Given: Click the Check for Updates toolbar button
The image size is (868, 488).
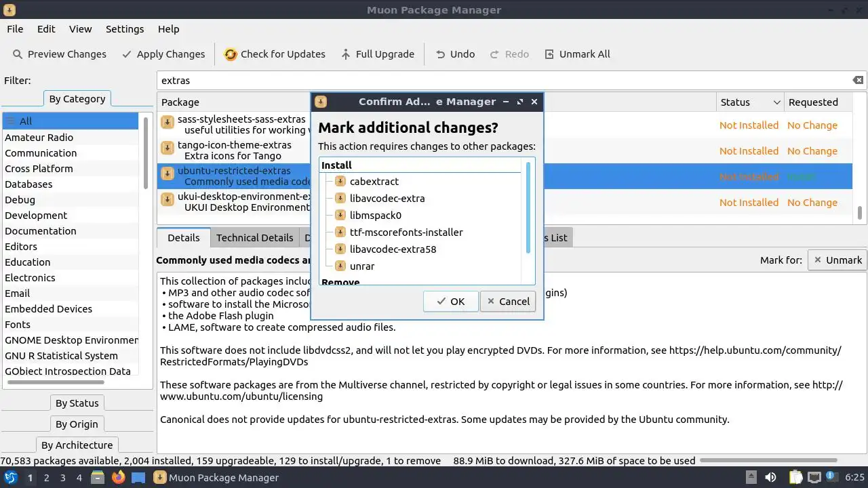Looking at the screenshot, I should pos(275,54).
